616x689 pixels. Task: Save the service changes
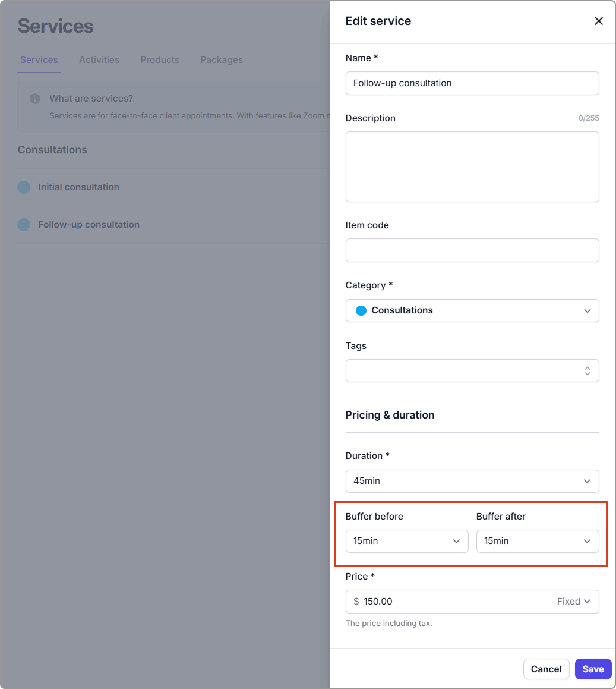pos(593,669)
